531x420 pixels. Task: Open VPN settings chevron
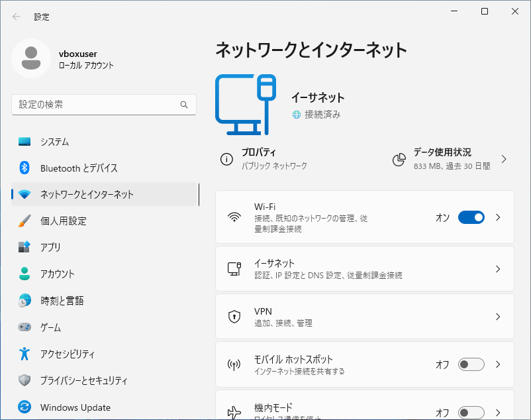[498, 317]
